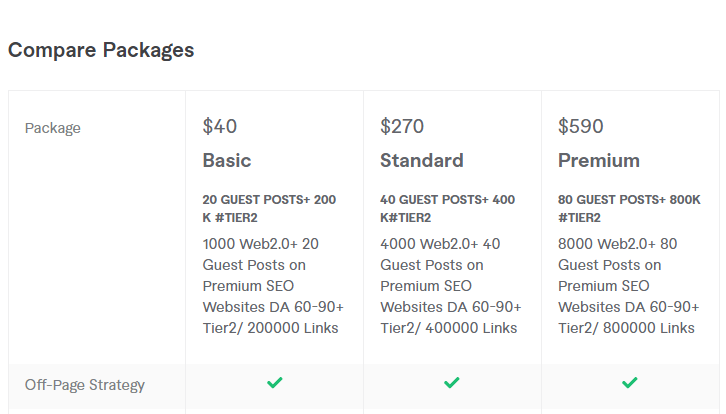This screenshot has height=414, width=726.
Task: Click the Tier2/ 400000 Links text
Action: click(x=448, y=328)
